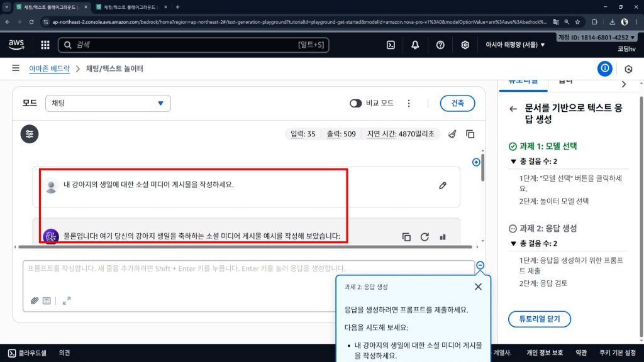644x362 pixels.
Task: Click the blue minus circle icon
Action: coord(480,265)
